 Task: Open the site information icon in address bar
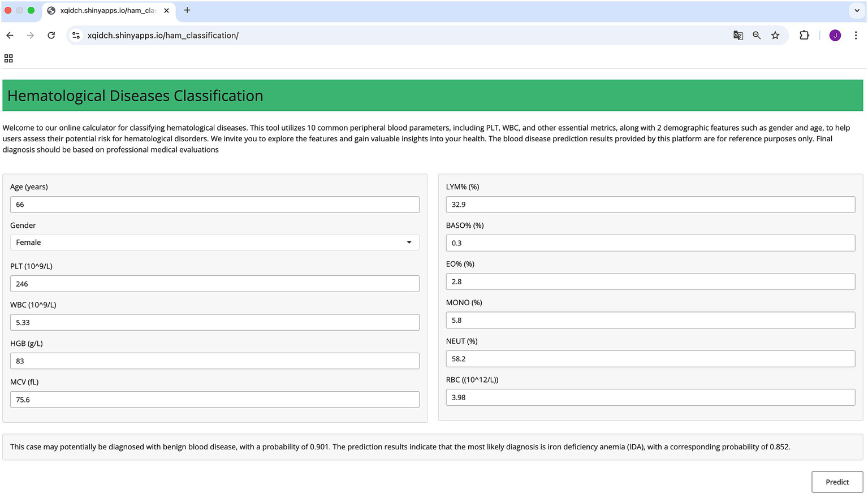point(76,35)
